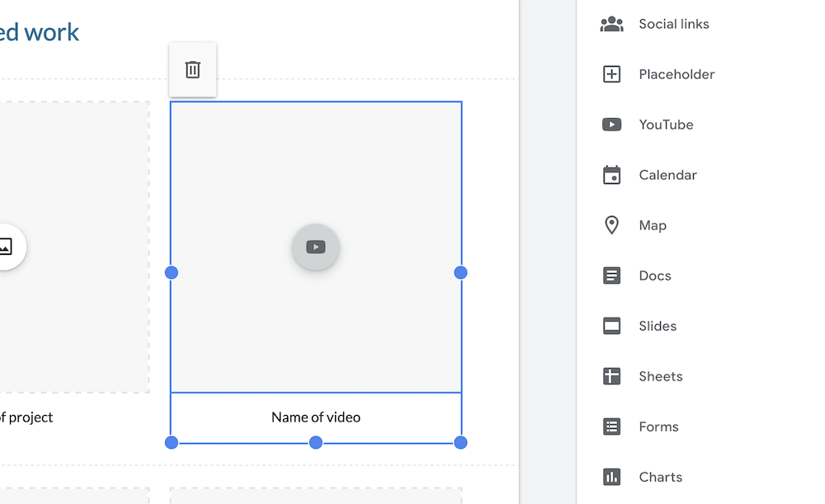
Task: Select the 'Name of video' caption text
Action: (x=315, y=417)
